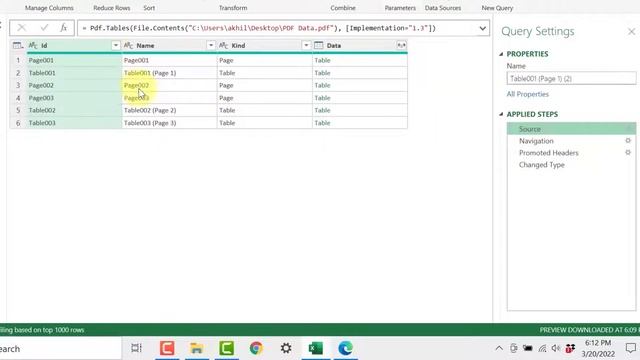
Task: Click inside the formula bar text
Action: [259, 28]
